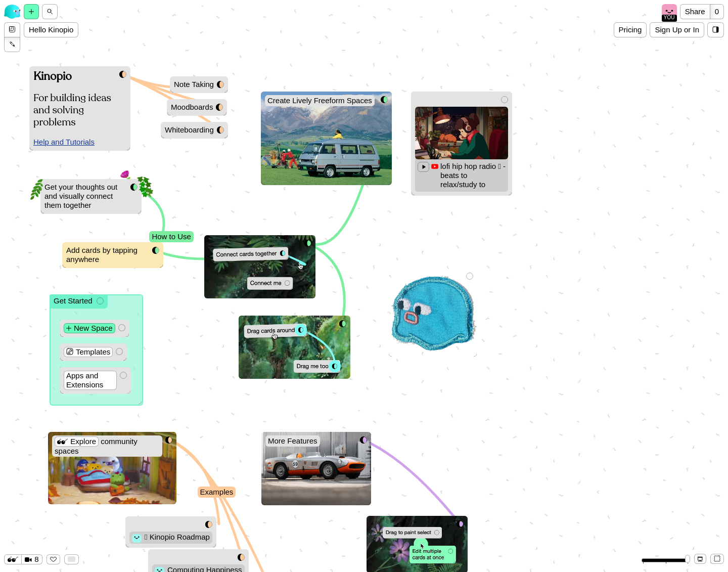Click the green plus add-space button
The width and height of the screenshot is (728, 572).
click(x=31, y=12)
